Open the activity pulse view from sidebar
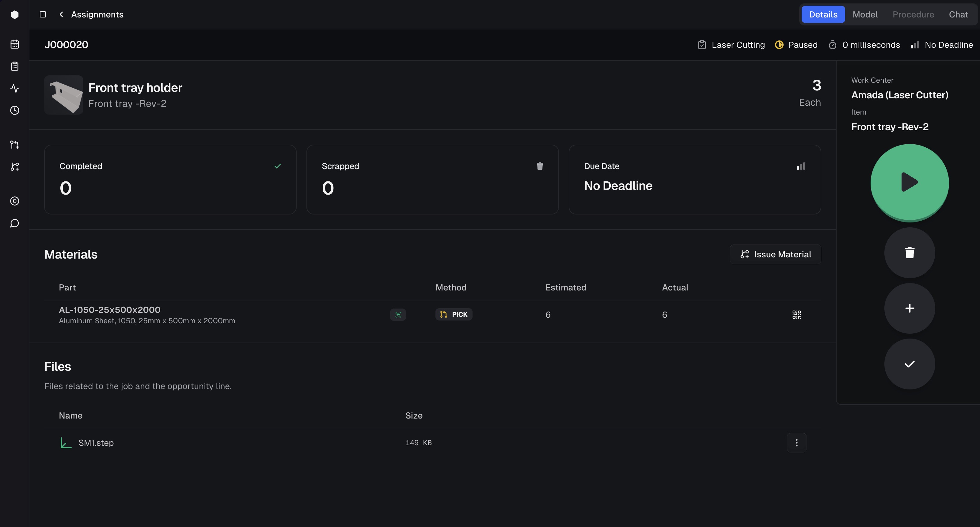This screenshot has height=527, width=980. 14,88
